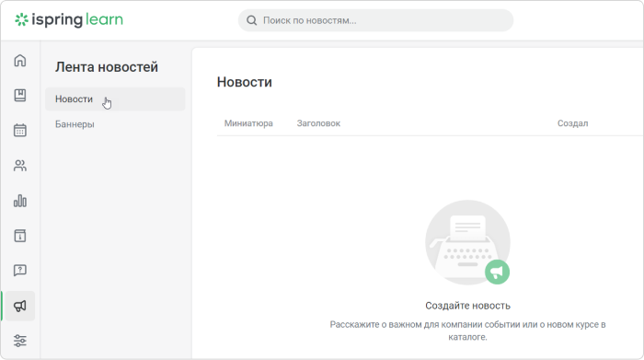Click the typewriter illustration
The width and height of the screenshot is (644, 360).
tap(467, 242)
